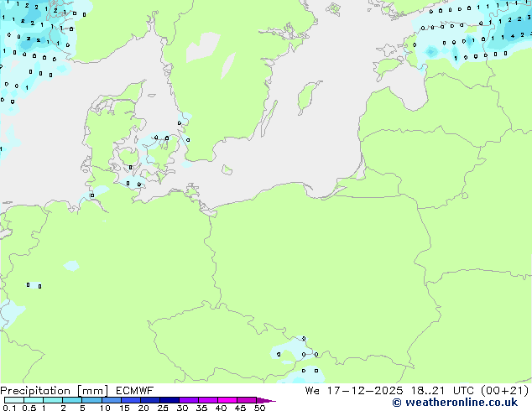The width and height of the screenshot is (532, 411).
Task: Click the '18..21 UTC' time text
Action: point(442,391)
